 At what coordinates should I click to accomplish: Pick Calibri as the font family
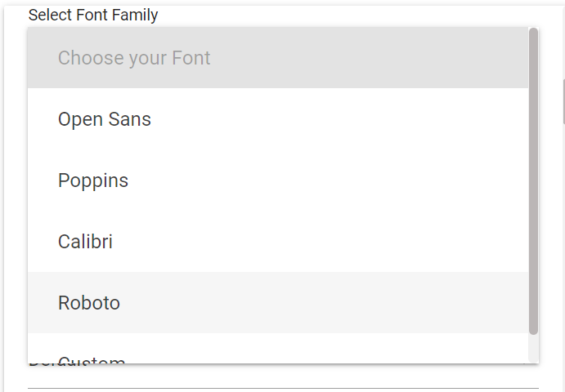click(x=85, y=242)
